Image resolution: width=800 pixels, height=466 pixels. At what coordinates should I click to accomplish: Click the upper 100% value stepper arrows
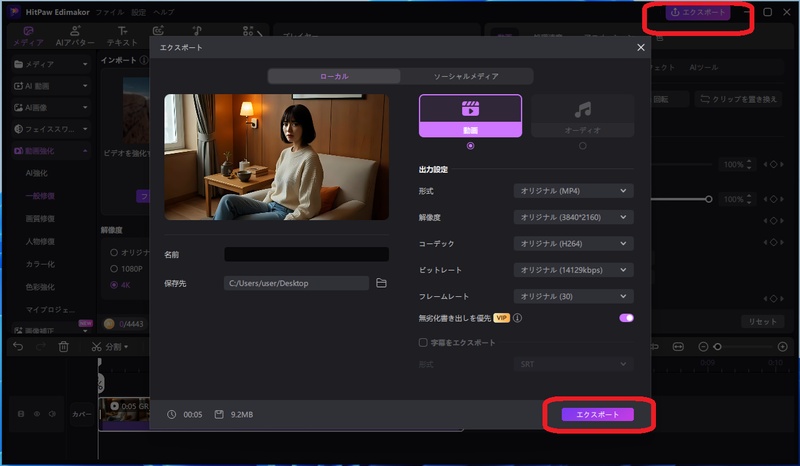pyautogui.click(x=749, y=164)
